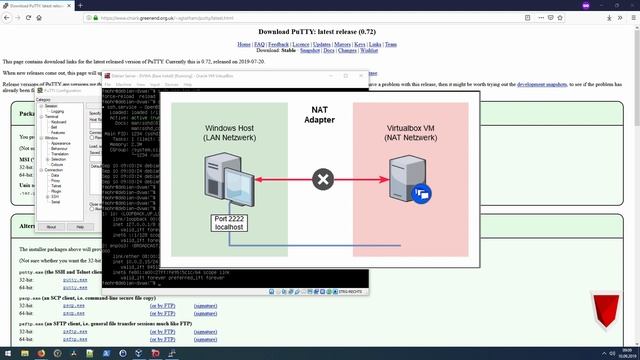Open a new Firefox tab
Image resolution: width=640 pixels, height=360 pixels.
click(80, 6)
